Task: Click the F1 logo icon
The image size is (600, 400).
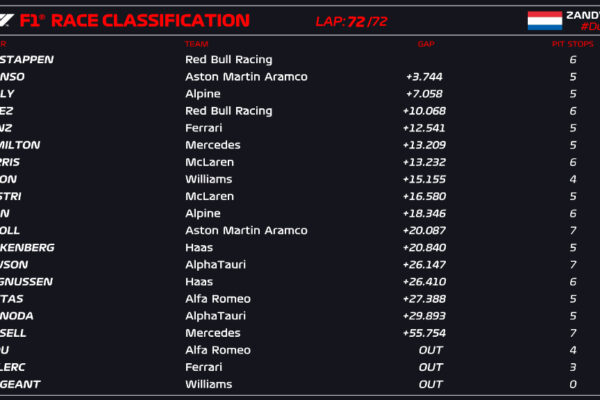Action: point(7,20)
